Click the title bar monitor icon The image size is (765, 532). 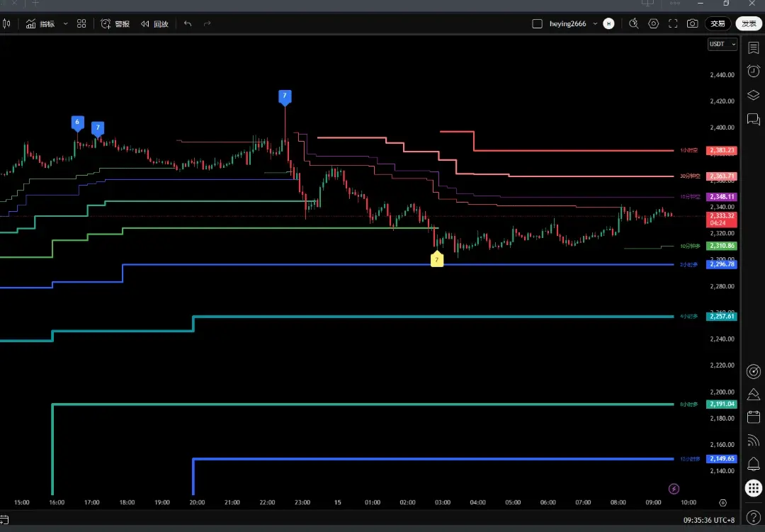(647, 3)
